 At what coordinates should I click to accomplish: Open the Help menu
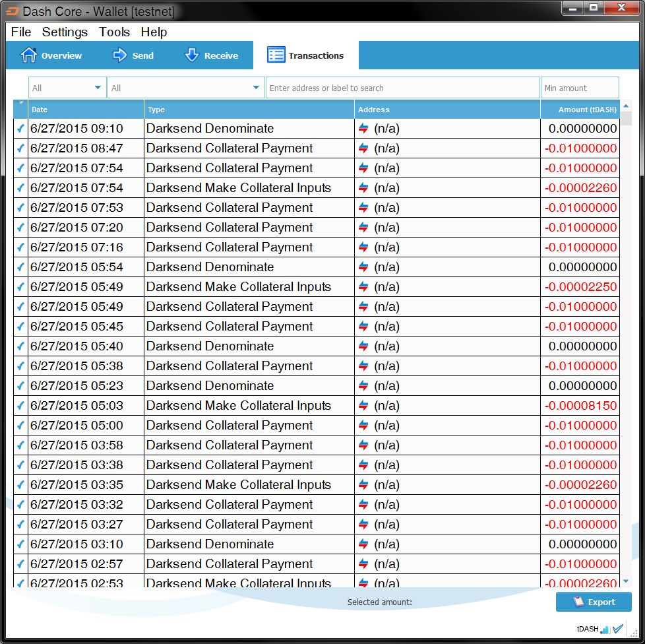(x=154, y=32)
